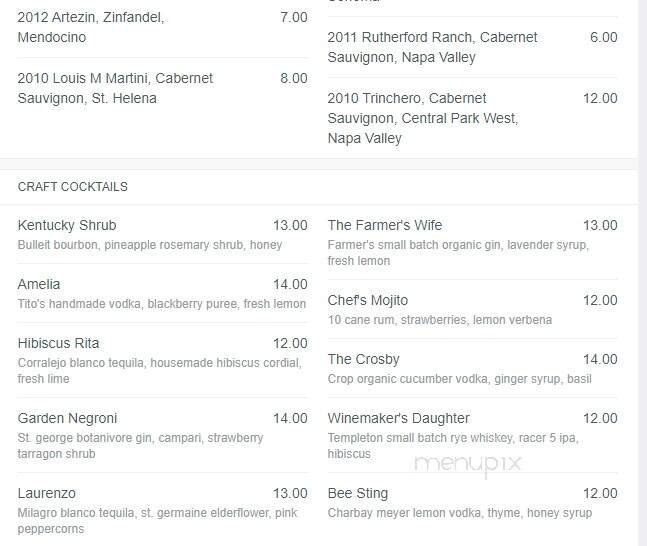The image size is (647, 546).
Task: Select the Amelia cocktail entry
Action: pyautogui.click(x=39, y=284)
